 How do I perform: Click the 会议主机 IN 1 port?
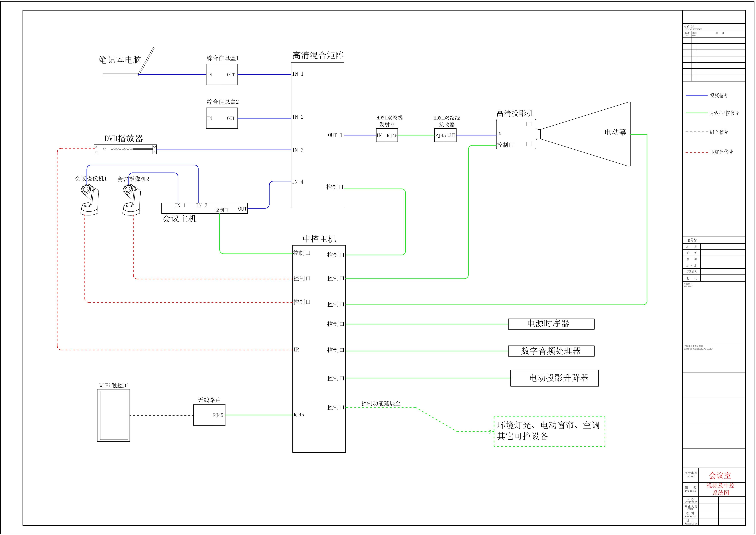180,205
